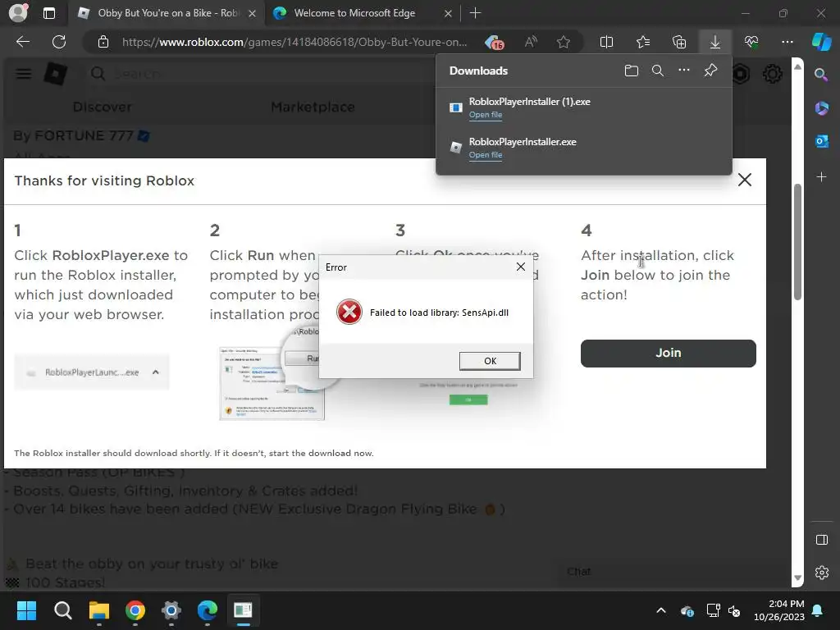Open Outlook icon in Edge sidebar
This screenshot has height=630, width=840.
click(x=821, y=141)
